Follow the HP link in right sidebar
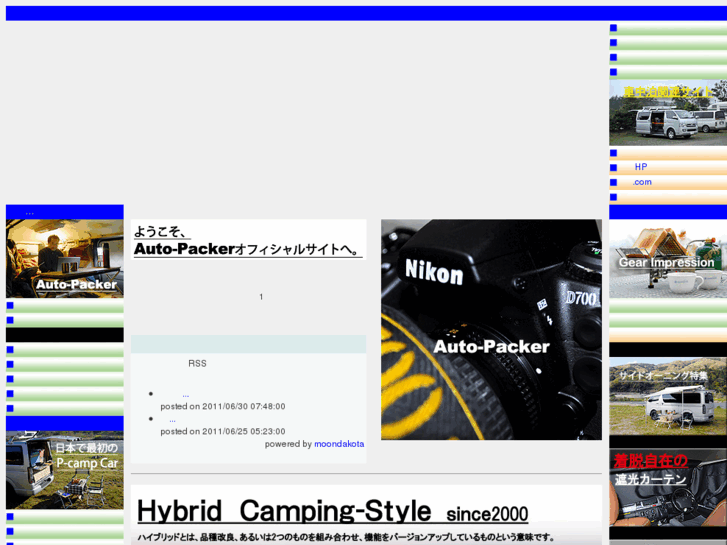Screen dimensions: 727x545 641,167
